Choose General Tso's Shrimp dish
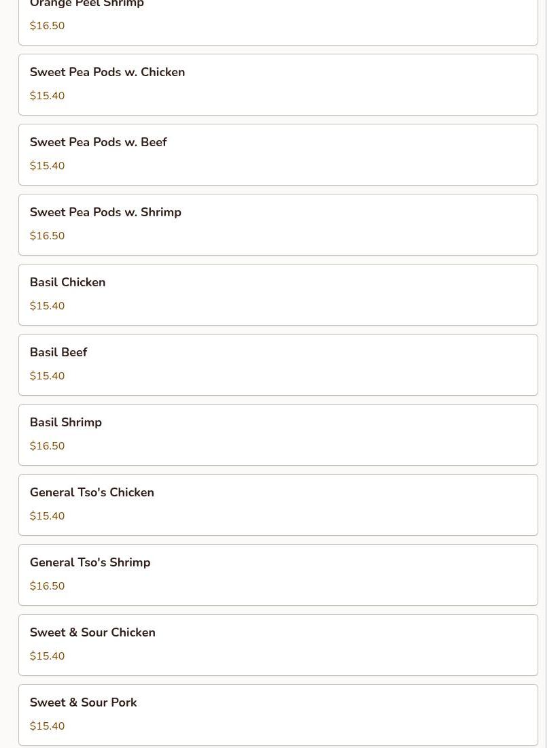 point(278,575)
